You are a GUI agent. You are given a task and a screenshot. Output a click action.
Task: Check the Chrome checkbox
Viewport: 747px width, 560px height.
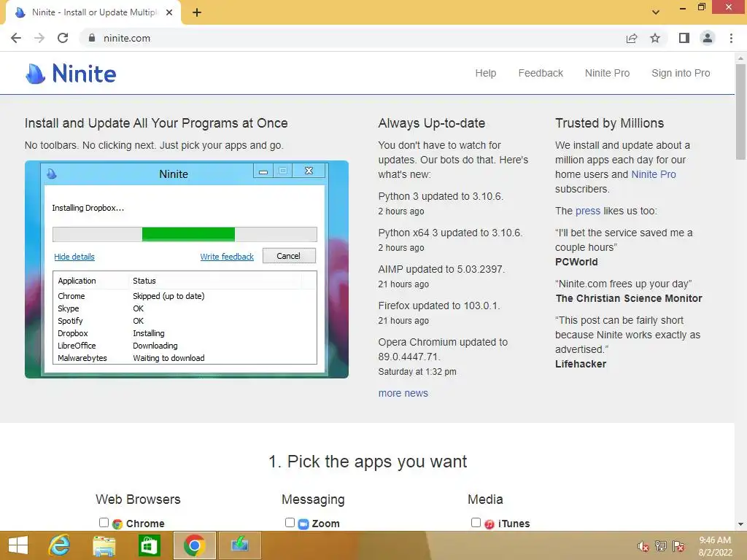click(104, 522)
